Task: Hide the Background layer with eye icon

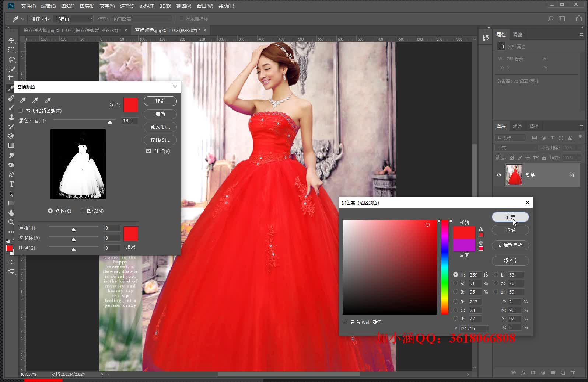Action: coord(499,175)
